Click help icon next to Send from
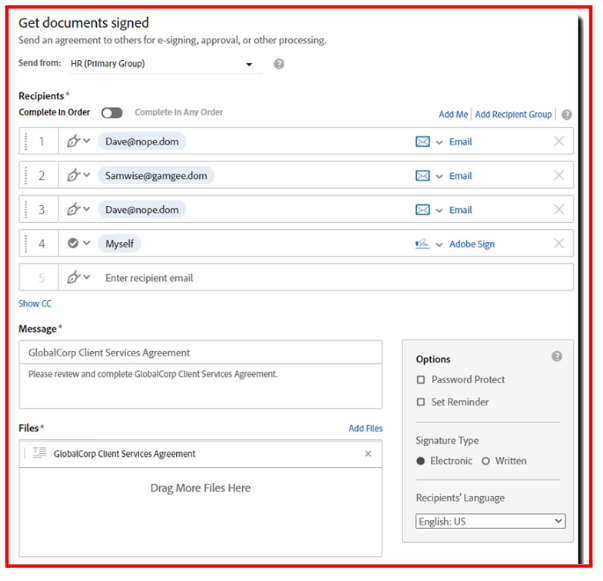 pos(279,64)
